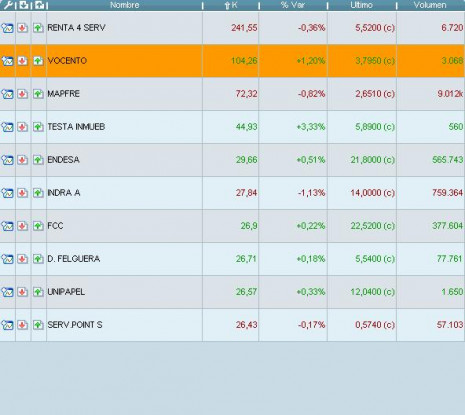Select the VOCENTO stock name
The height and width of the screenshot is (415, 465).
(67, 61)
